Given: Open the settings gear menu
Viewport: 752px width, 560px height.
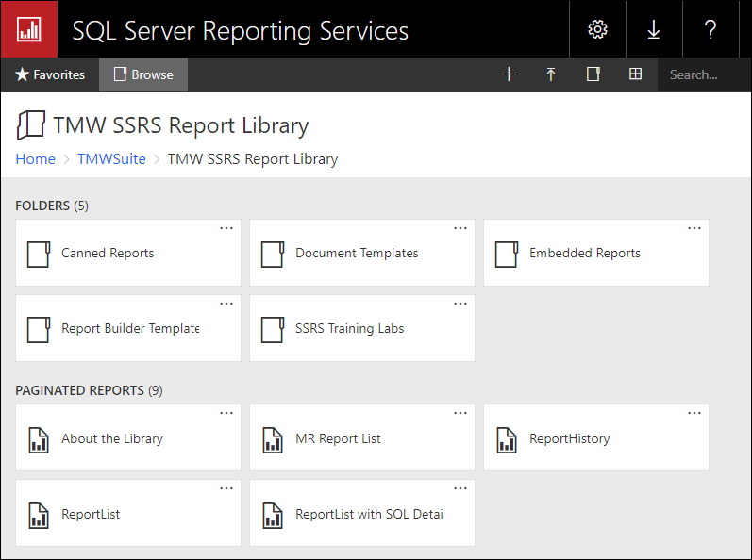Looking at the screenshot, I should 597,29.
